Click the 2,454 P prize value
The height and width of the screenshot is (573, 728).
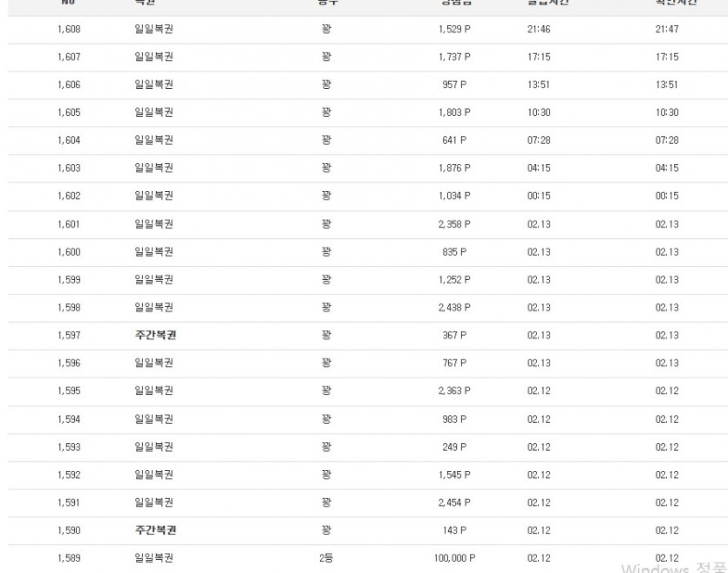click(454, 502)
